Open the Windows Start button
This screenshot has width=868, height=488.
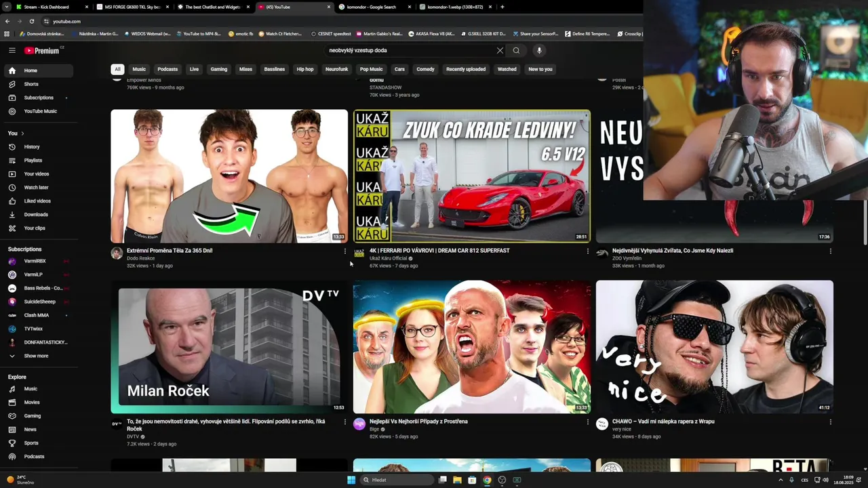coord(351,480)
